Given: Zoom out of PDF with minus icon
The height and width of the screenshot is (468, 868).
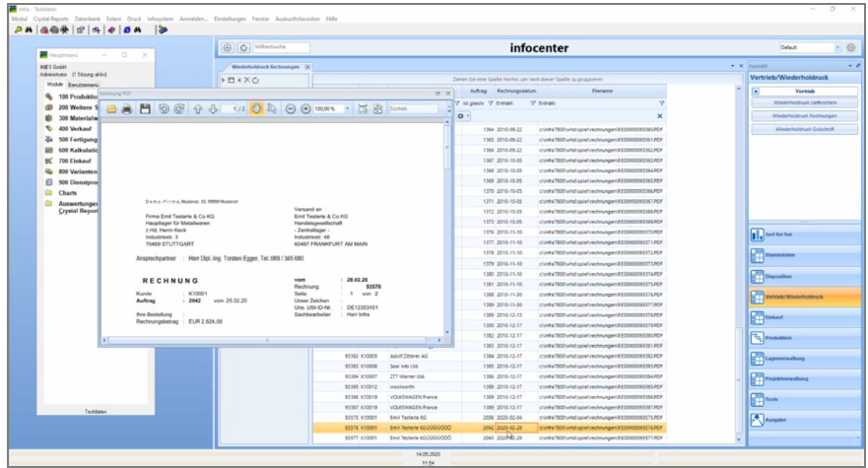Looking at the screenshot, I should pos(291,108).
